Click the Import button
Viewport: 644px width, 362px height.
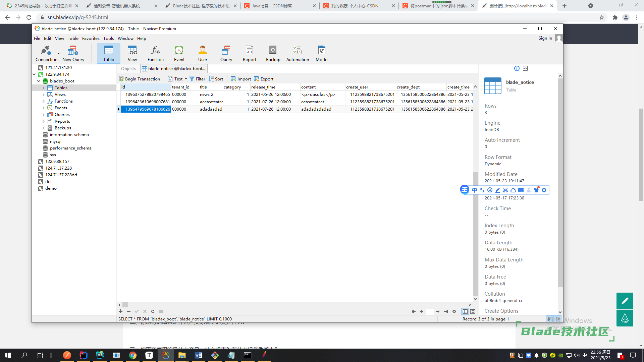coord(241,79)
